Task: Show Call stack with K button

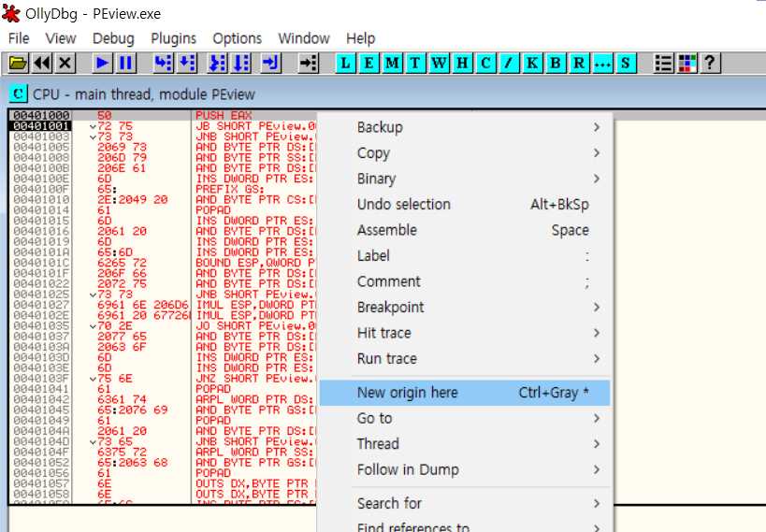Action: point(532,63)
